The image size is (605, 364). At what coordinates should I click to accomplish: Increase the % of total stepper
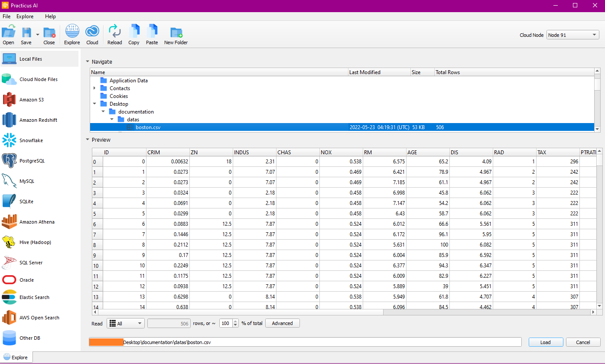234,321
